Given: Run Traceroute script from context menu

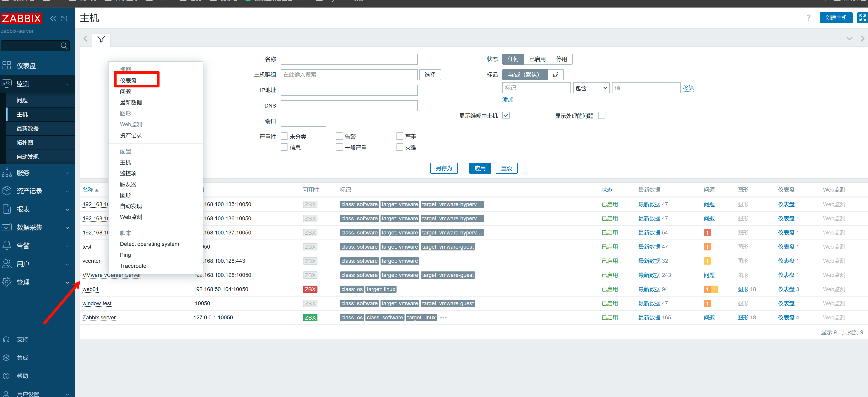Looking at the screenshot, I should pos(133,266).
